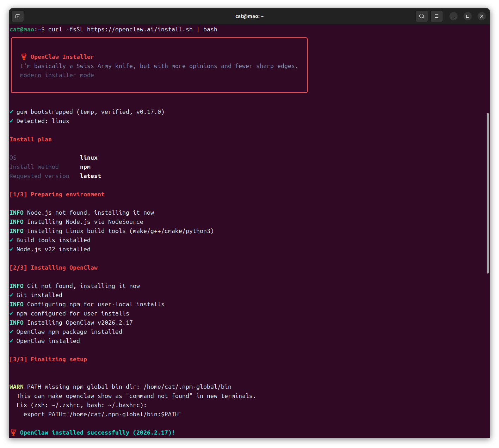
Task: Click the lobster icon by the success message
Action: 13,432
